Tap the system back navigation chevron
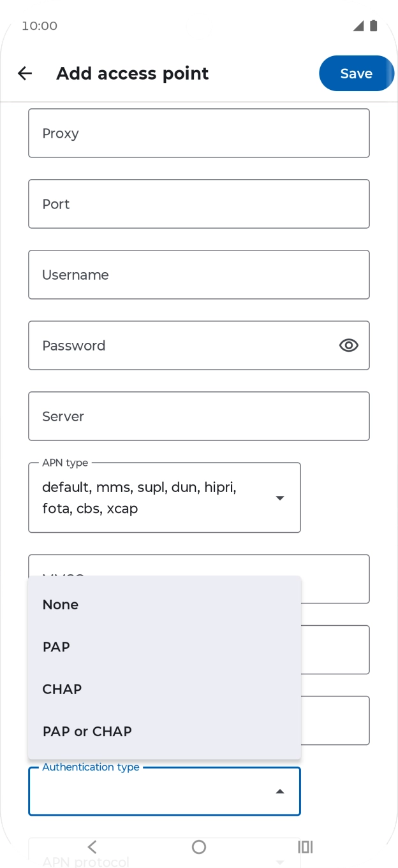Screen dimensions: 398x868 (x=92, y=846)
